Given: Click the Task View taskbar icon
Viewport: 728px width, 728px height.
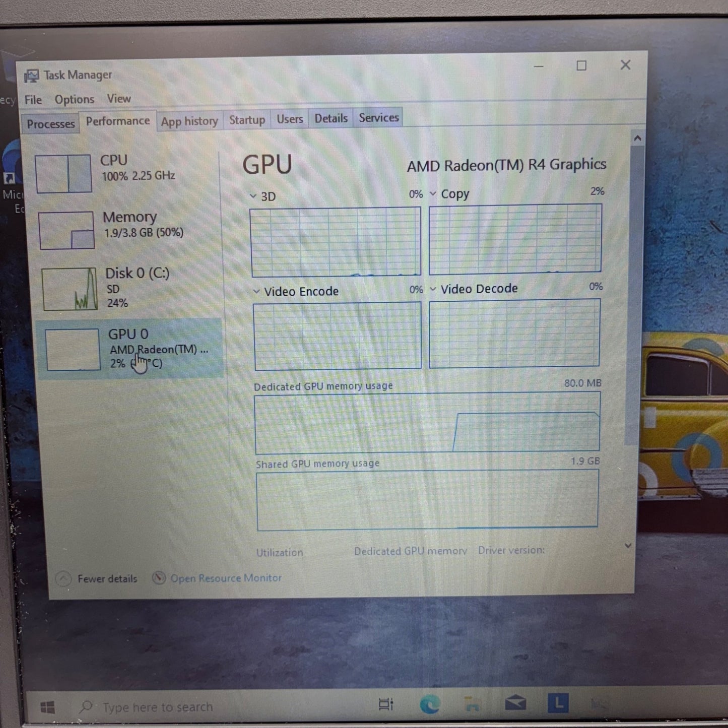Looking at the screenshot, I should (386, 704).
